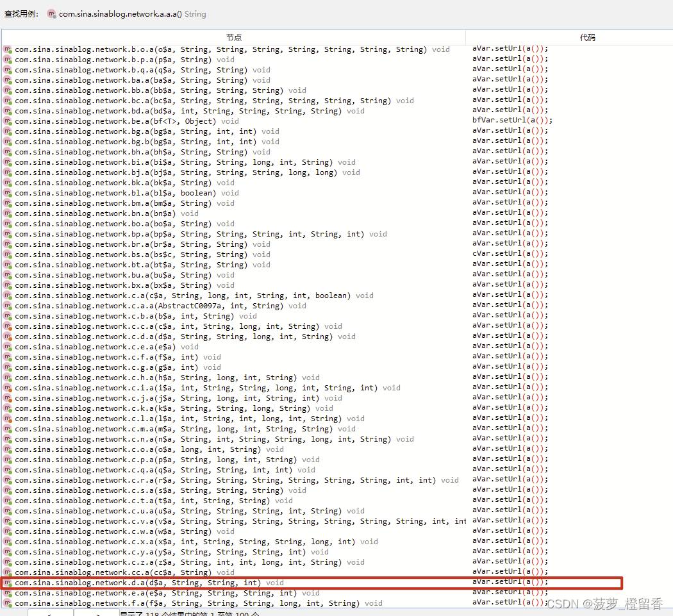Click method icon beside title com.sina.sinablog.network.a.a.a()
The image size is (673, 616).
point(51,14)
